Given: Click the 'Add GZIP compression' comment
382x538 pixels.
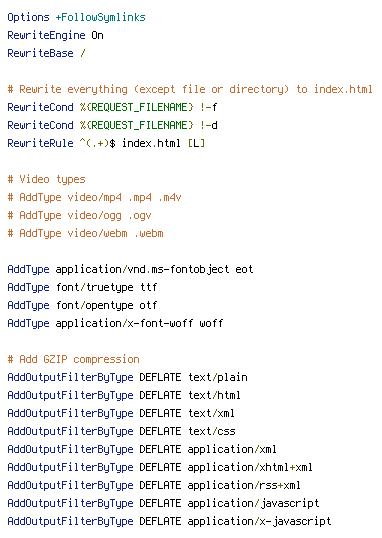Looking at the screenshot, I should [x=73, y=360].
